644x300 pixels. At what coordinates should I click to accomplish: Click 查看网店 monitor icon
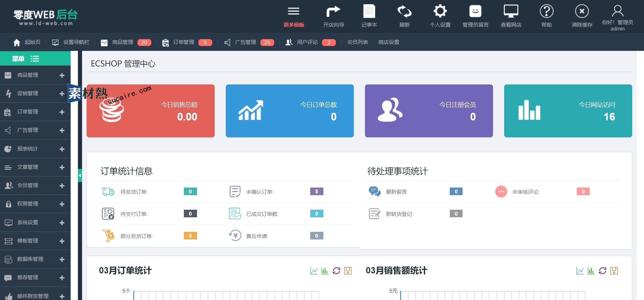(x=511, y=11)
